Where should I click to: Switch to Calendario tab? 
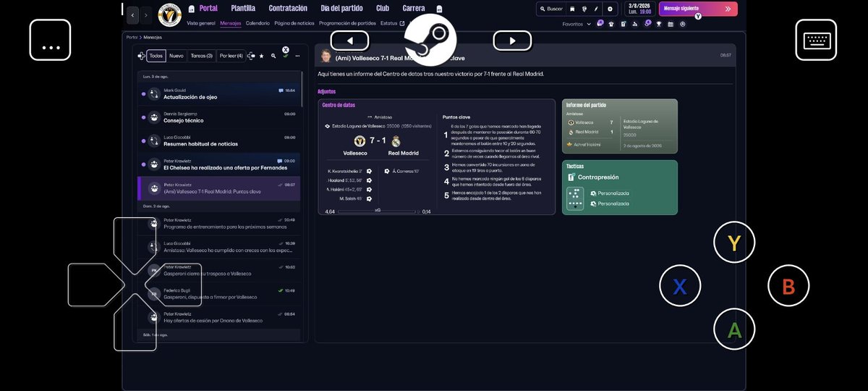[258, 23]
